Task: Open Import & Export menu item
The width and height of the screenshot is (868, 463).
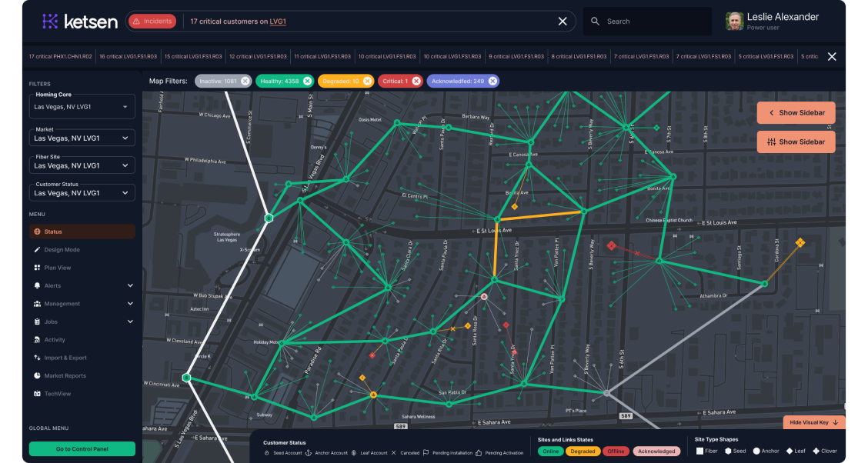Action: coord(65,358)
